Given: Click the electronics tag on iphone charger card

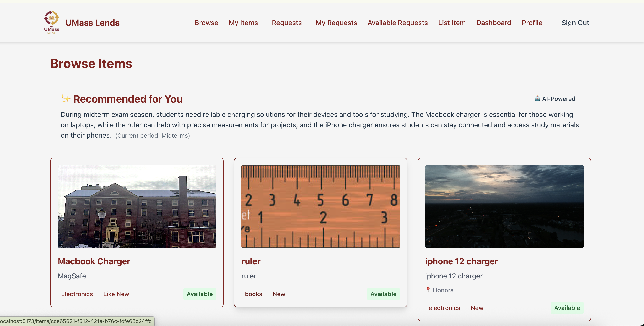Looking at the screenshot, I should coord(444,308).
